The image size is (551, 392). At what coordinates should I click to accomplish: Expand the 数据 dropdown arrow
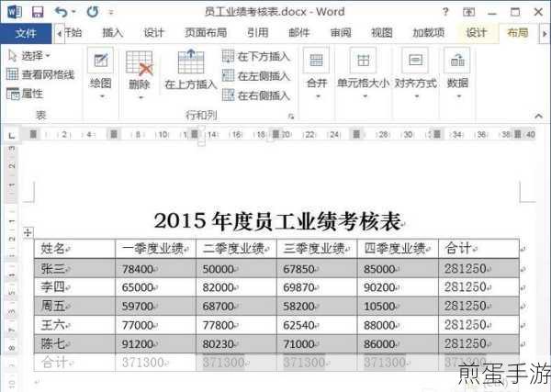tap(459, 96)
